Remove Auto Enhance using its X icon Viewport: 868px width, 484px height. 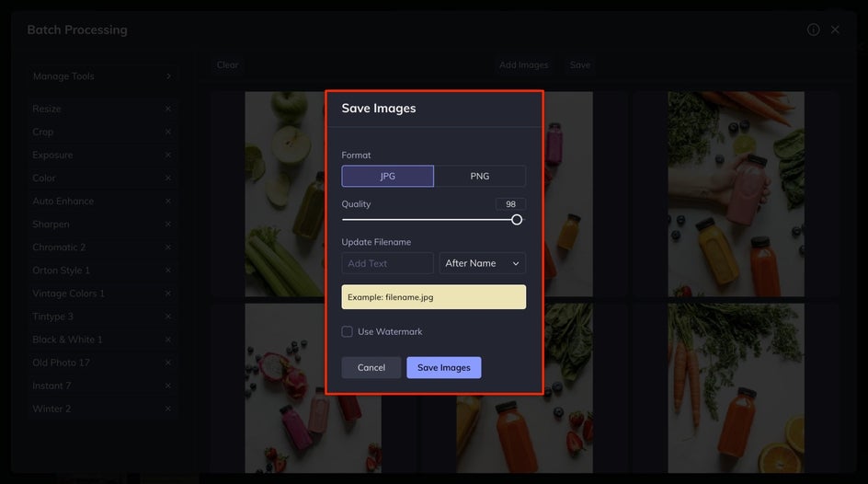click(167, 201)
